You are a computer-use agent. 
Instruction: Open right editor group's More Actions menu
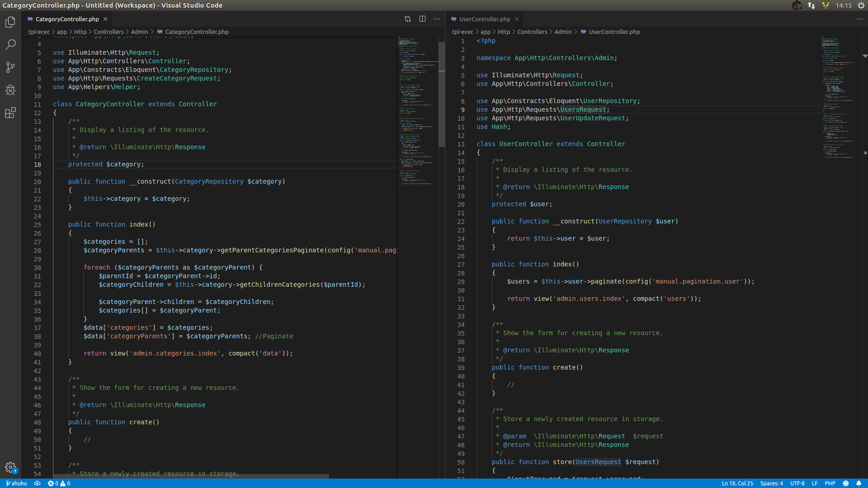click(x=860, y=19)
